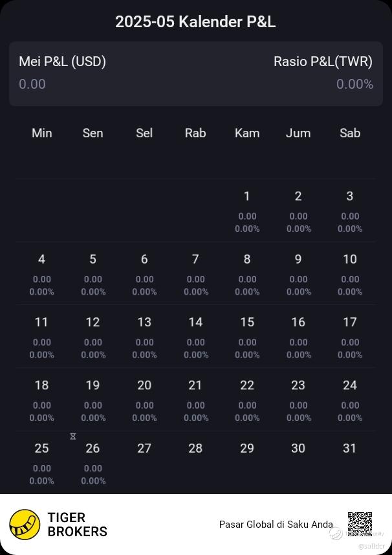Select May 10 calendar cell
This screenshot has height=555, width=392.
point(350,274)
